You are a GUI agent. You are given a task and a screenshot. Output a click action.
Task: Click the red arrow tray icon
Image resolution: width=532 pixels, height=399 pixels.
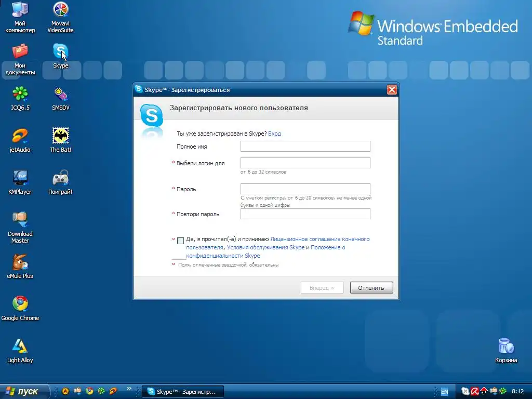click(x=484, y=391)
